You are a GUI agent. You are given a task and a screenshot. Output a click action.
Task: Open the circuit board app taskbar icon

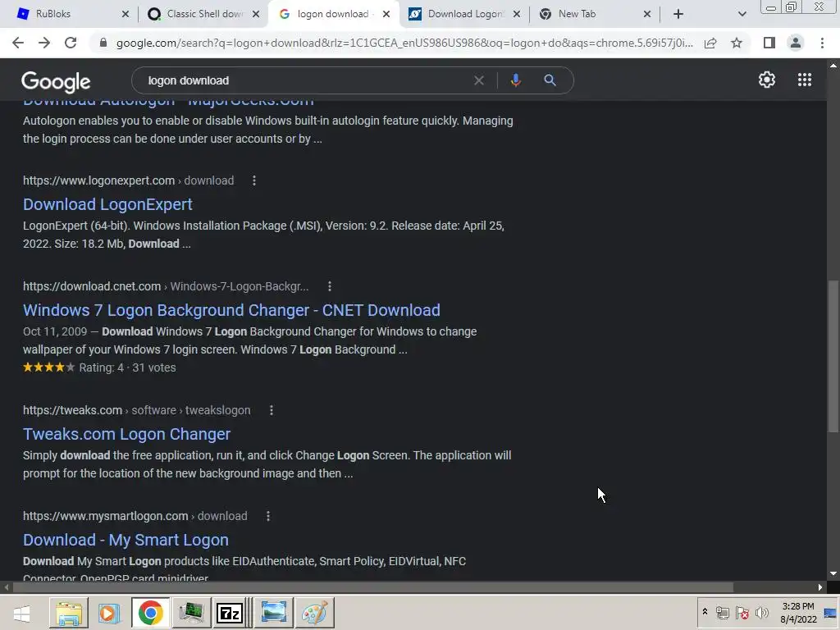point(191,613)
